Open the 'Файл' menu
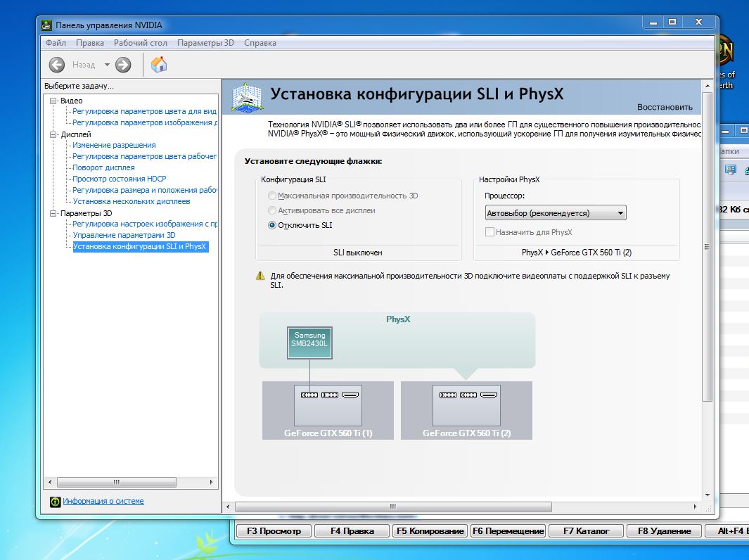749x560 pixels. (x=56, y=42)
